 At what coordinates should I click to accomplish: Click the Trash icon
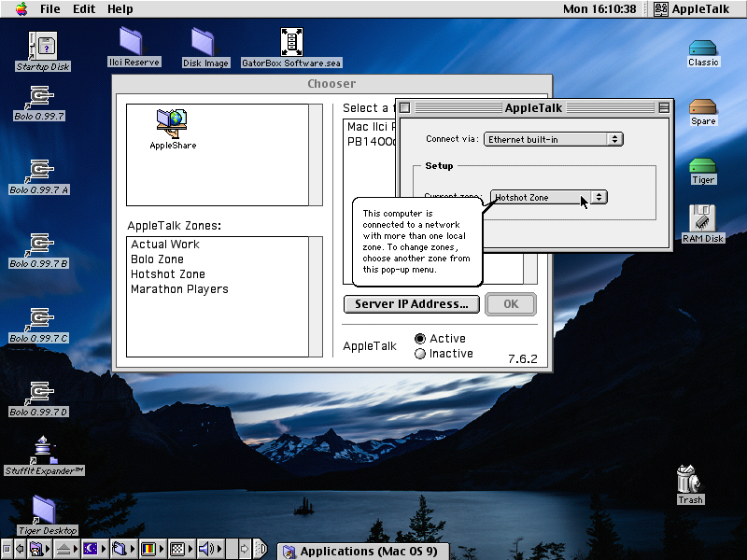[x=688, y=479]
